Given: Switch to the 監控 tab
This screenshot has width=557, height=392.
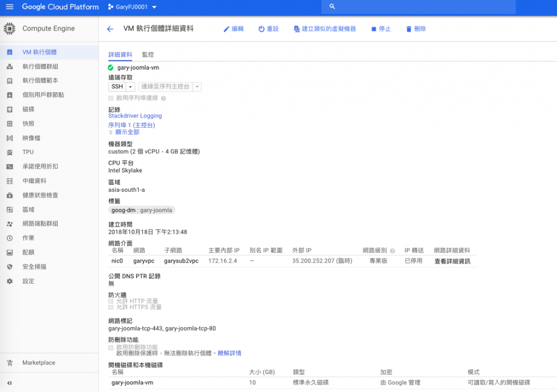Looking at the screenshot, I should click(x=148, y=55).
